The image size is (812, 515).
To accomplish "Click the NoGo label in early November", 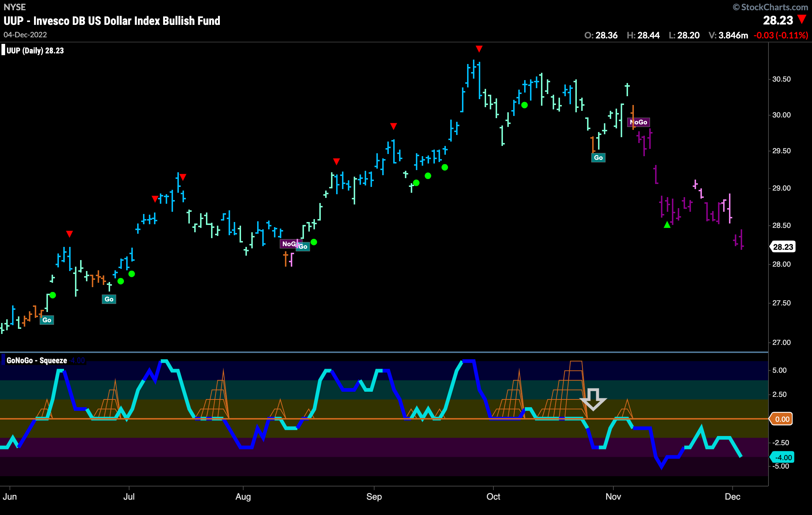I will 639,122.
